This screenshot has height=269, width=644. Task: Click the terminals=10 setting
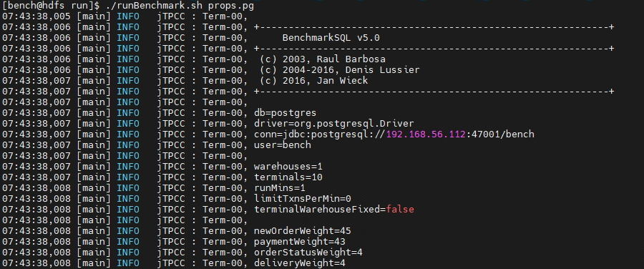(288, 177)
